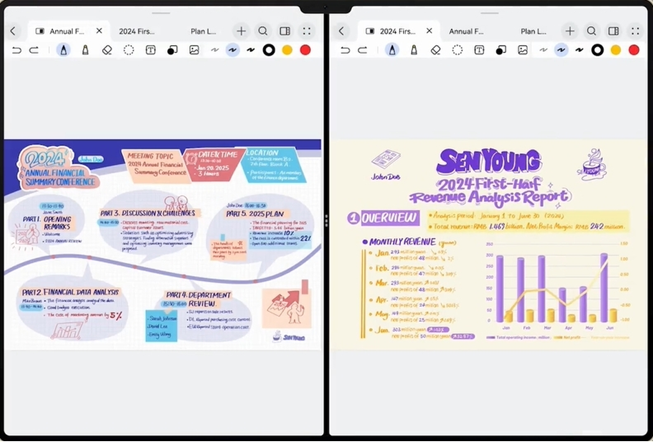Select the Lasso selection tool in right pane
The height and width of the screenshot is (442, 653).
coord(457,50)
